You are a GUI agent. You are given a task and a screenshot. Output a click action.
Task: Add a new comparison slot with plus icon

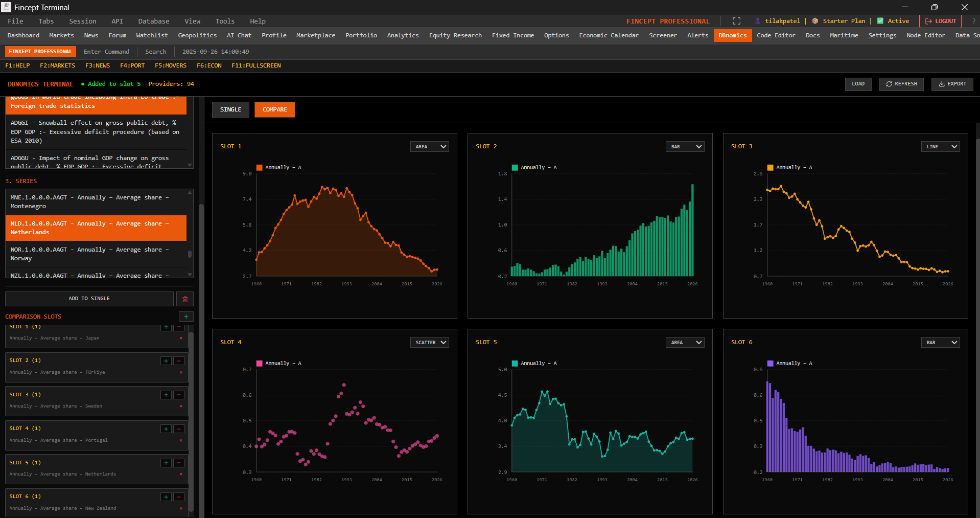[186, 317]
